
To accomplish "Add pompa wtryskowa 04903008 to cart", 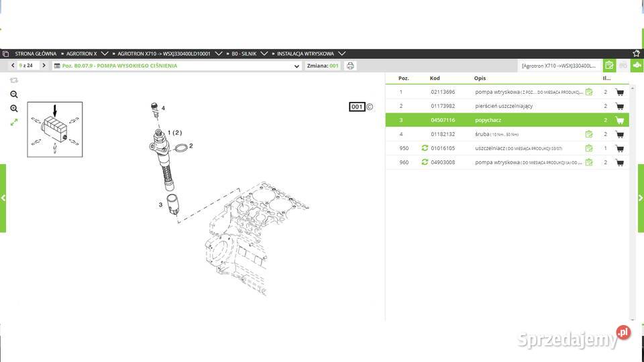I will pos(619,162).
